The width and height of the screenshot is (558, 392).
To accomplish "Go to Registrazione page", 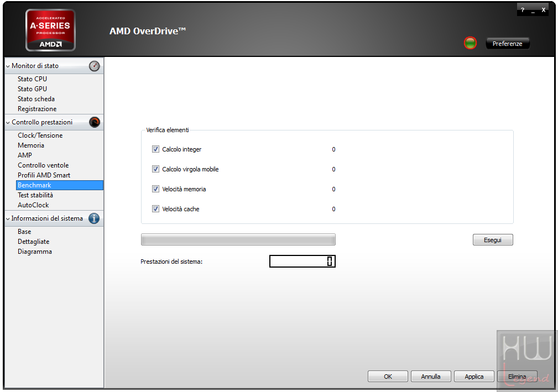I will coord(37,109).
